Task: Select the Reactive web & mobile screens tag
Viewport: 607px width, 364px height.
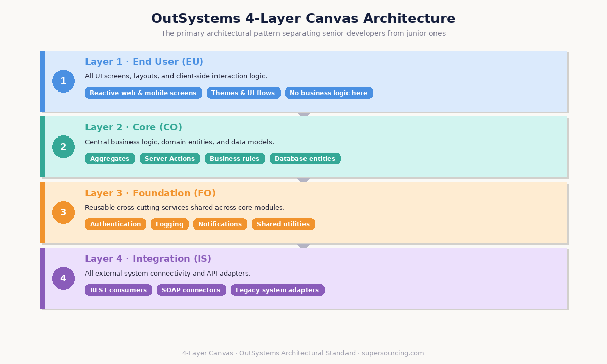Action: (x=143, y=93)
